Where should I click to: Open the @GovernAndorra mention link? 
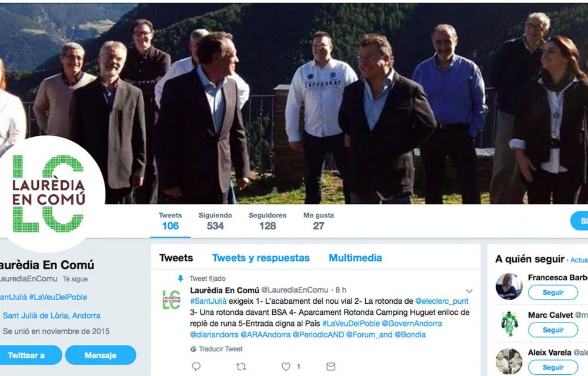(412, 324)
